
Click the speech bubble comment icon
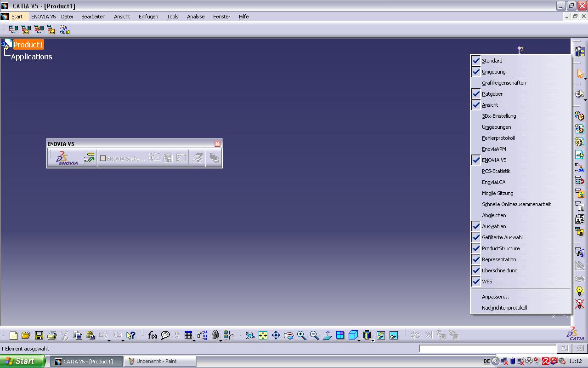tap(165, 335)
